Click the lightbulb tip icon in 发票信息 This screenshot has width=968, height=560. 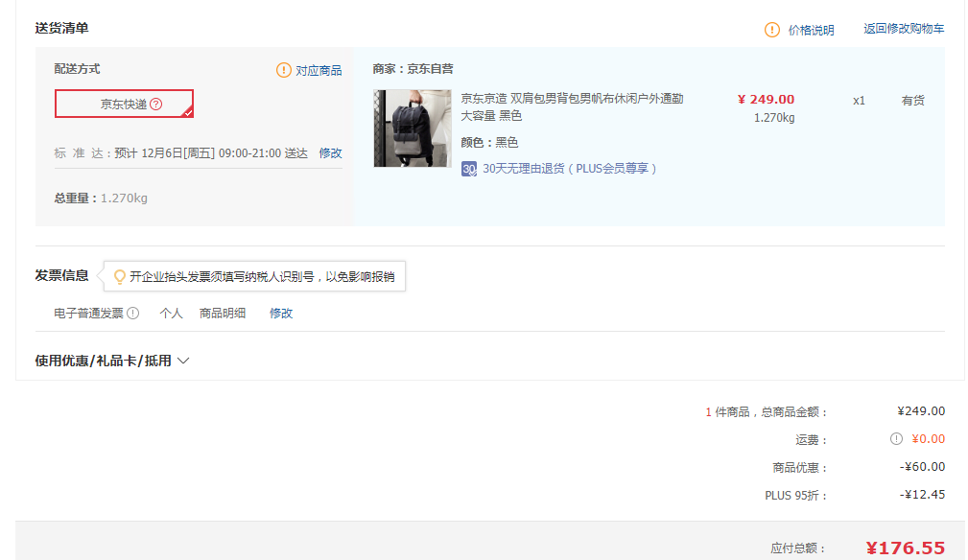tap(120, 276)
